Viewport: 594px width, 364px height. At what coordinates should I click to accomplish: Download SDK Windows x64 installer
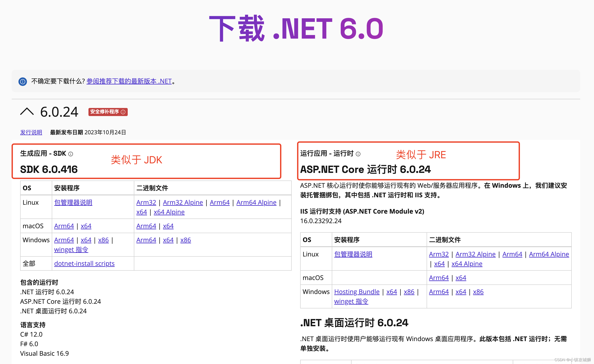point(86,240)
